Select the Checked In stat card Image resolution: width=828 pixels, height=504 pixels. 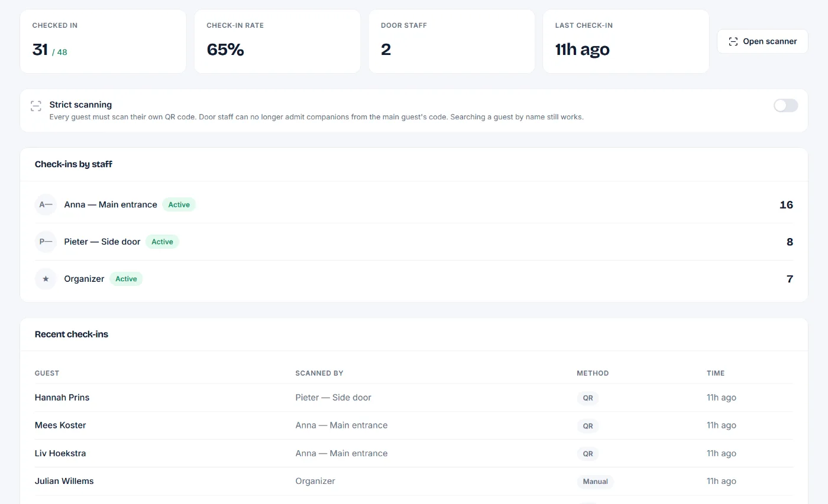(103, 41)
